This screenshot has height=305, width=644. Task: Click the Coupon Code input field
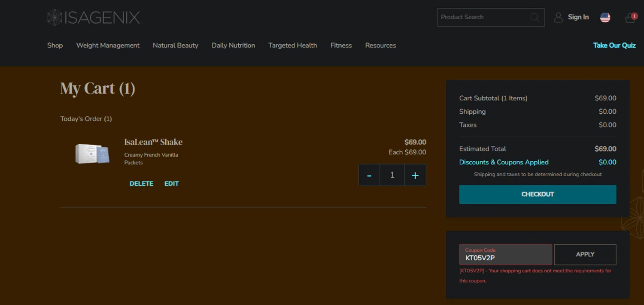(x=506, y=254)
